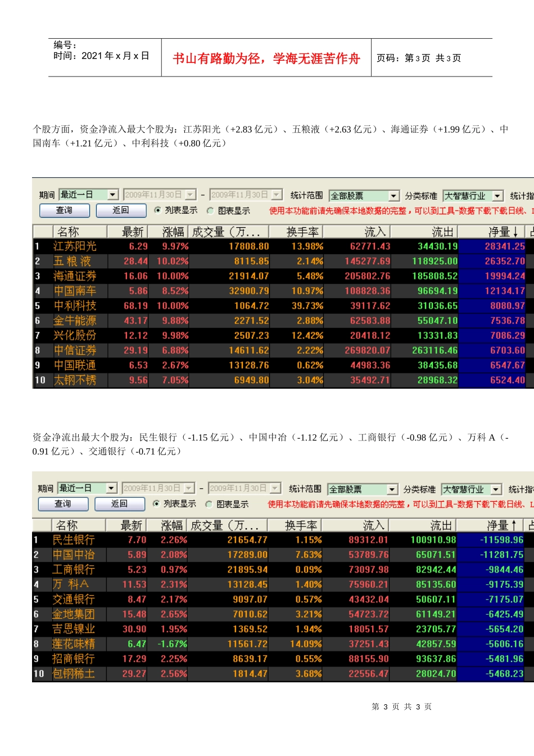Sort bottom table by 成交量 column
The image size is (534, 756).
click(227, 525)
